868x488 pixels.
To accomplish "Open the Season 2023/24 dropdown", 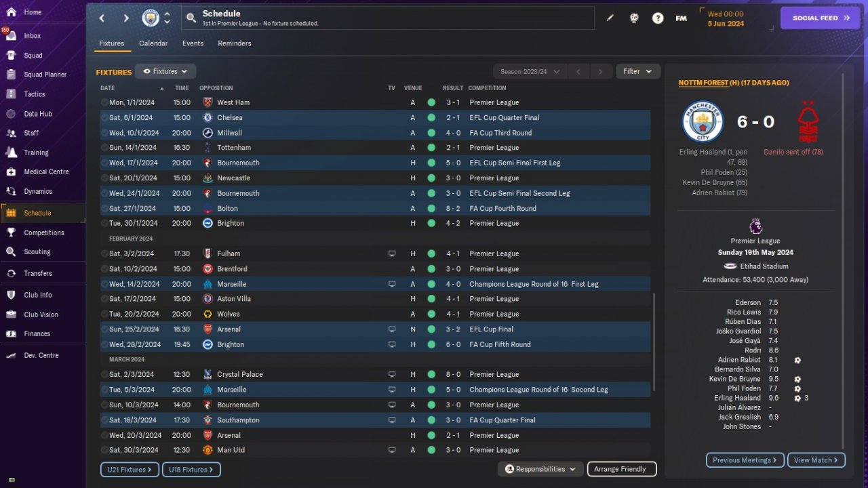I will tap(530, 71).
